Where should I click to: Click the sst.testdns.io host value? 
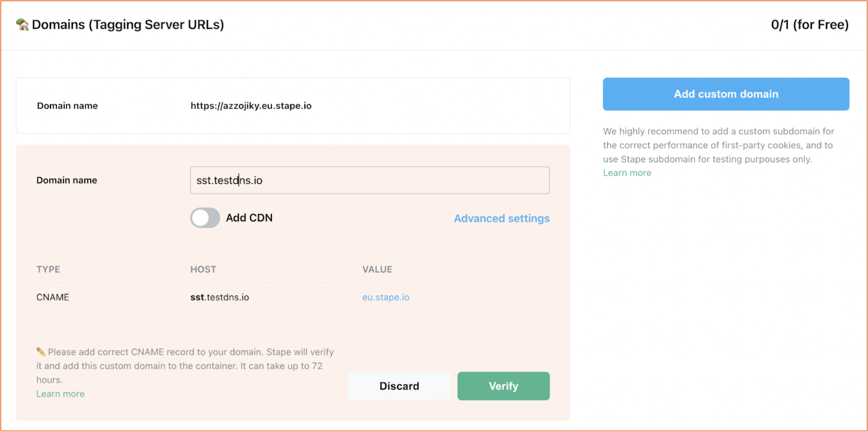pos(220,297)
